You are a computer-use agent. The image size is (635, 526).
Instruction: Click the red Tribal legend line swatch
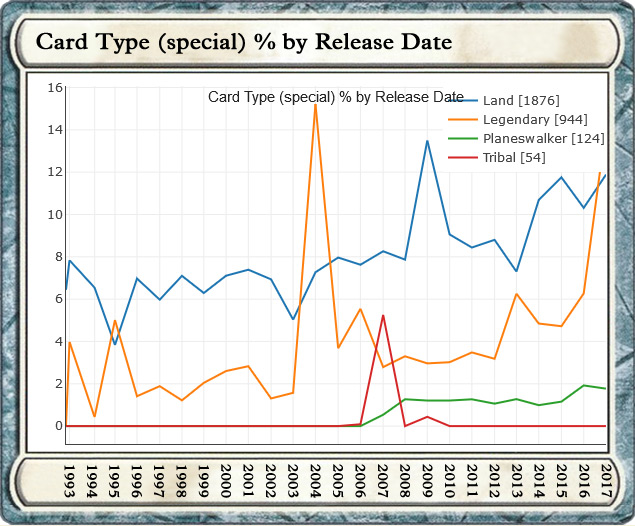pos(461,158)
